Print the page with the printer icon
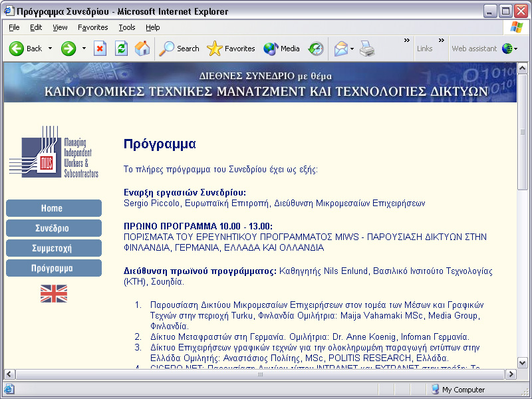 [367, 49]
